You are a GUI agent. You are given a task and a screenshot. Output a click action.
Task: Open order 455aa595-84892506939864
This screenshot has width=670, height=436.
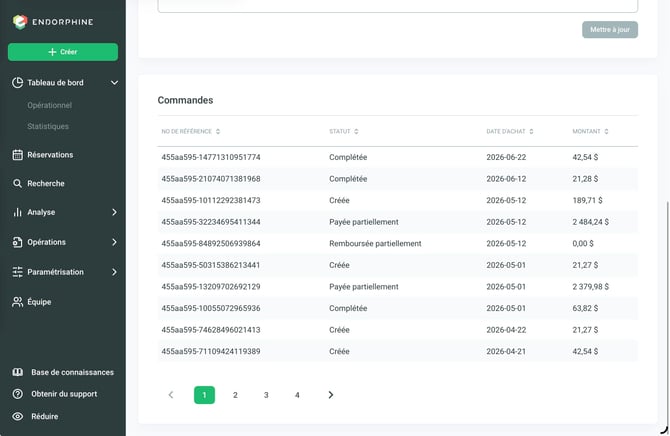tap(211, 244)
